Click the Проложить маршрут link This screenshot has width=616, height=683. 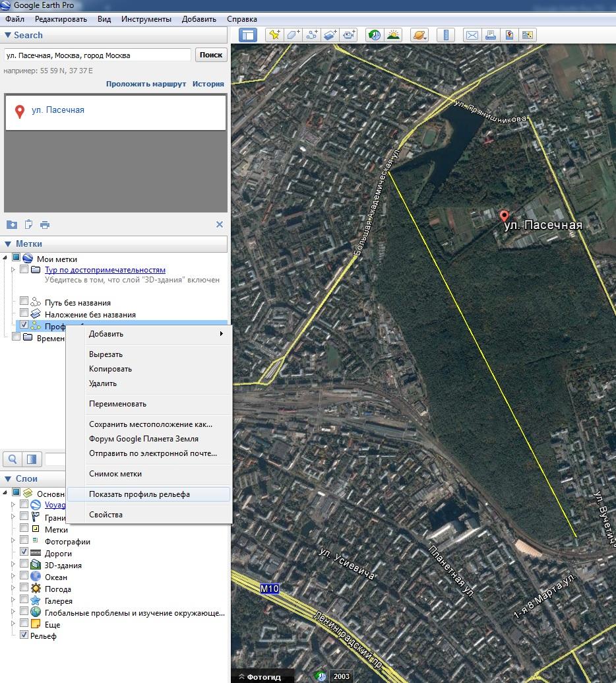146,84
